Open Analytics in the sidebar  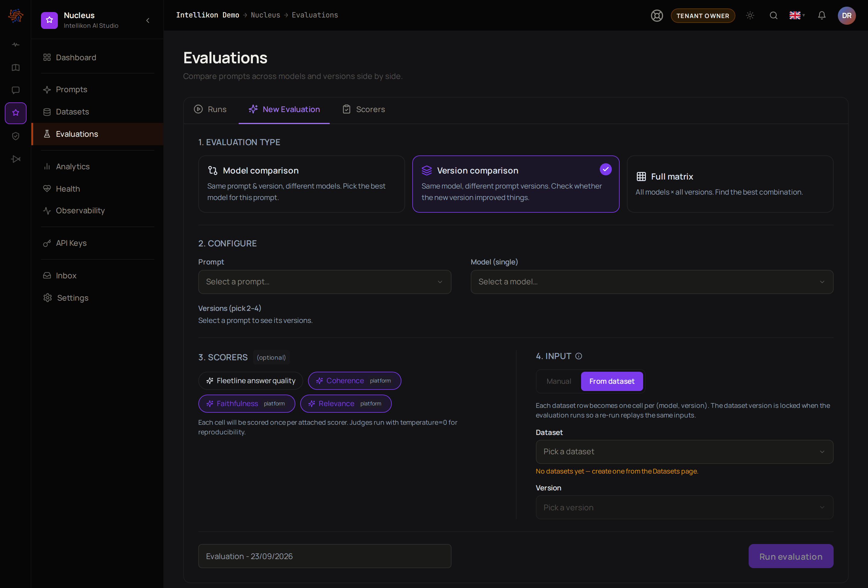(x=97, y=167)
